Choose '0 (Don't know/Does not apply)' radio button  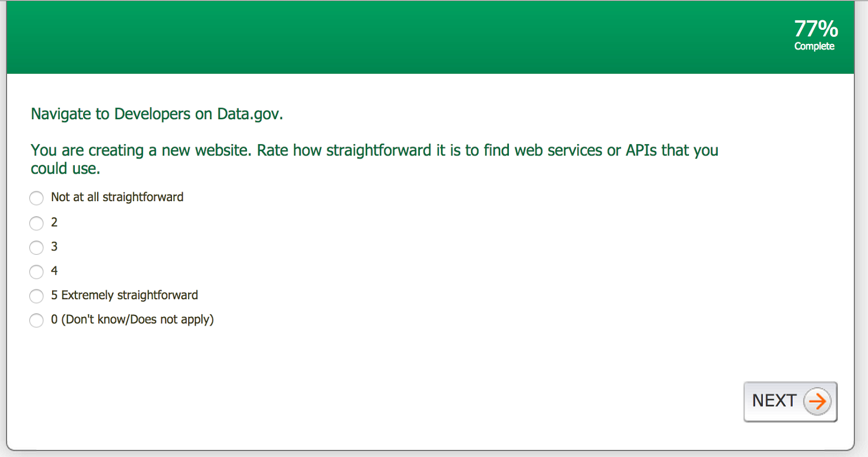click(36, 320)
